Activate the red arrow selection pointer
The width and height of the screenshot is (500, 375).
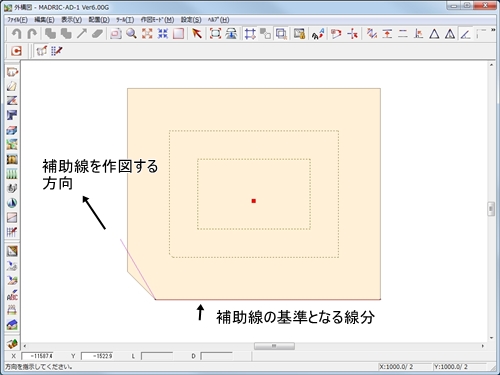197,34
